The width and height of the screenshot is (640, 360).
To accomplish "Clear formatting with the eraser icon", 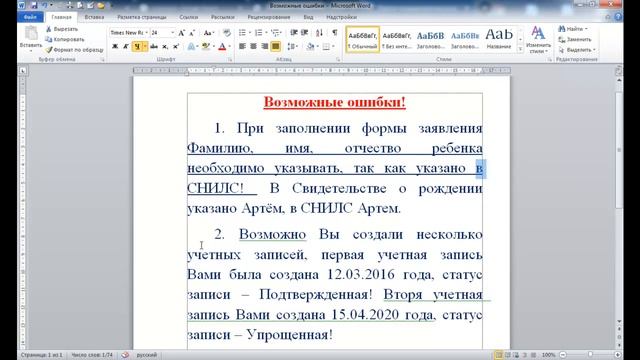I will [227, 33].
